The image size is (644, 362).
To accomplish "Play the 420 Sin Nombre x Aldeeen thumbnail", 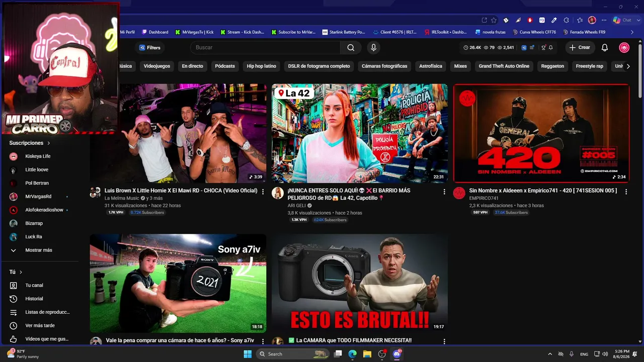I will pyautogui.click(x=541, y=133).
